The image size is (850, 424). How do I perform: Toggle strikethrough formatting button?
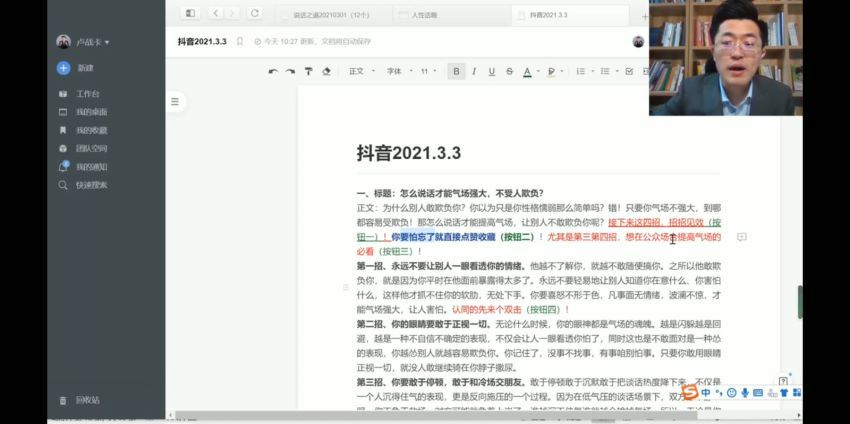510,72
